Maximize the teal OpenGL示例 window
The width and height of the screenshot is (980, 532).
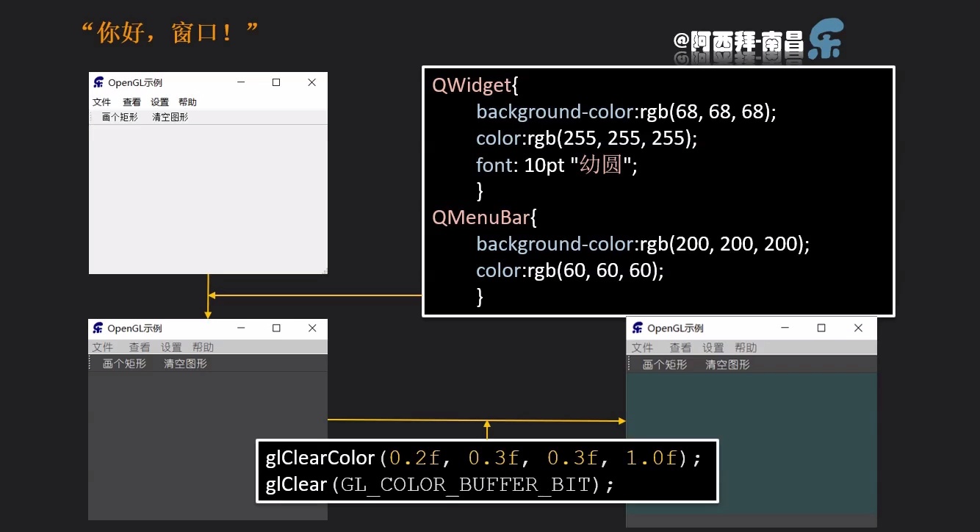(x=821, y=328)
